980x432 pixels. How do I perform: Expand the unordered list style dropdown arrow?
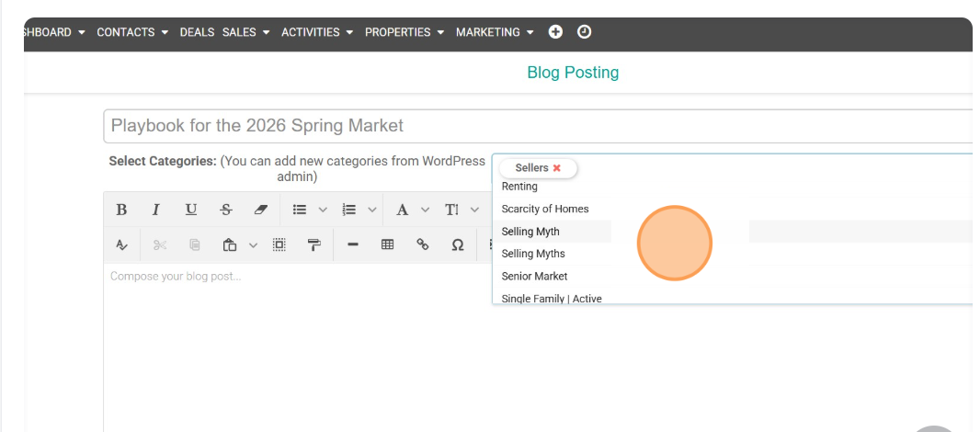click(322, 210)
